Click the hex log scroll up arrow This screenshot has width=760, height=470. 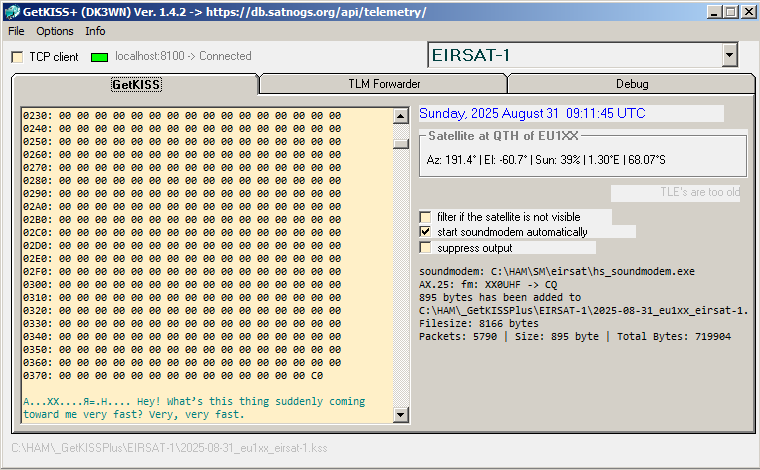[x=401, y=116]
